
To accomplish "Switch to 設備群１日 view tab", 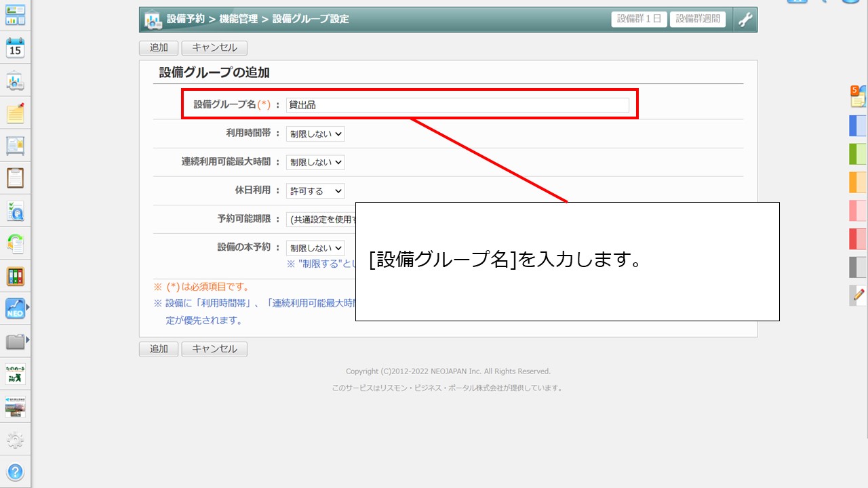I will tap(639, 19).
